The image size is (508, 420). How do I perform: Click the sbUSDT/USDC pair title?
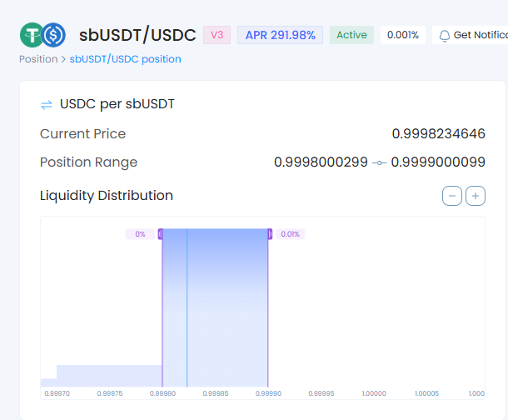pos(137,35)
